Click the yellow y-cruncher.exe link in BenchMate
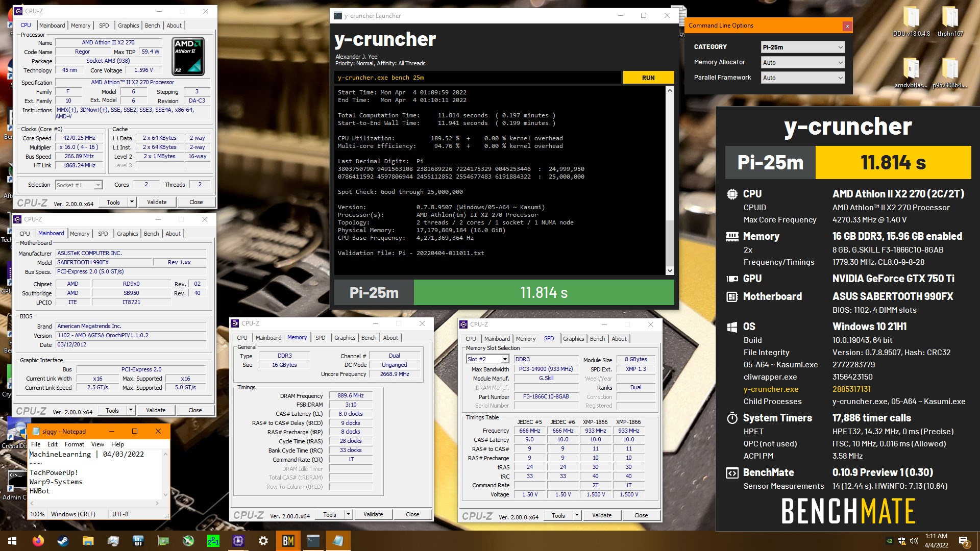Image resolution: width=980 pixels, height=551 pixels. [771, 389]
